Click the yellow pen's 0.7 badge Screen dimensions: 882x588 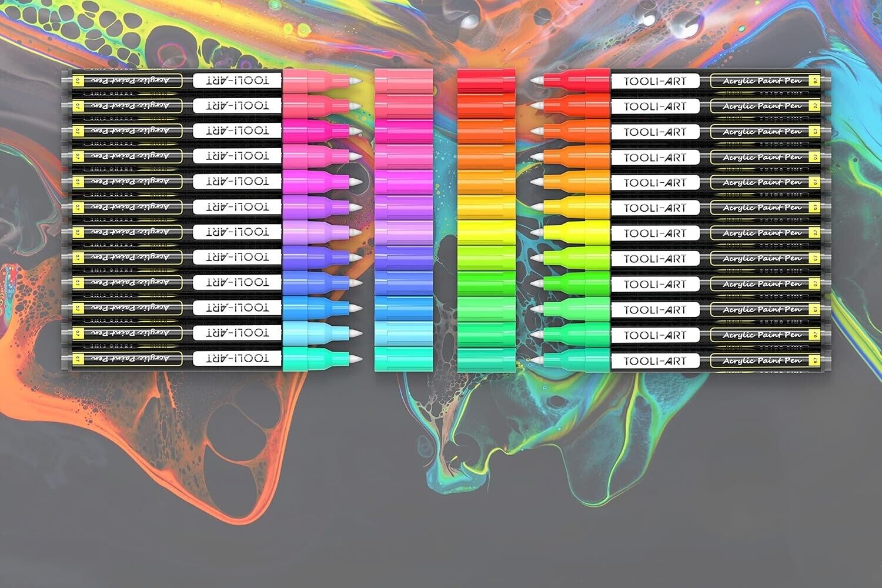click(815, 233)
